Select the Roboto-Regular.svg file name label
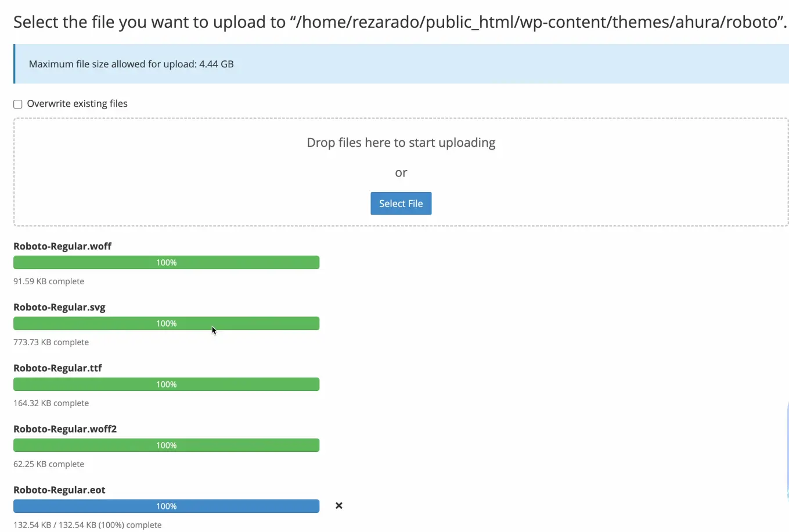The height and width of the screenshot is (532, 789). pyautogui.click(x=59, y=307)
